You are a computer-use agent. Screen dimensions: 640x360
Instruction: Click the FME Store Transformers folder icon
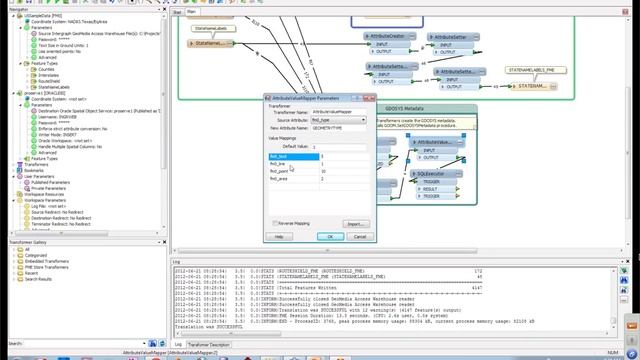20,267
